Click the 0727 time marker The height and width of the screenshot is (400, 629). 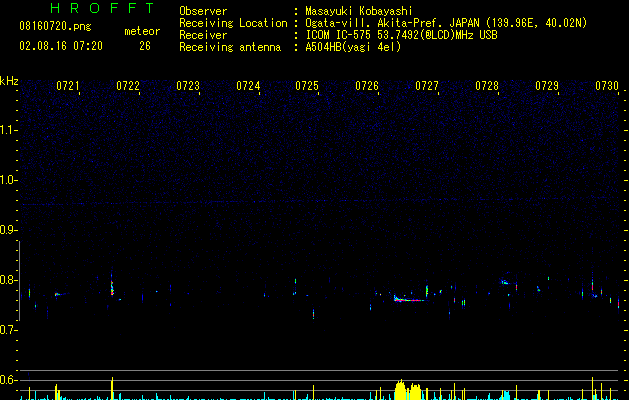coord(427,86)
